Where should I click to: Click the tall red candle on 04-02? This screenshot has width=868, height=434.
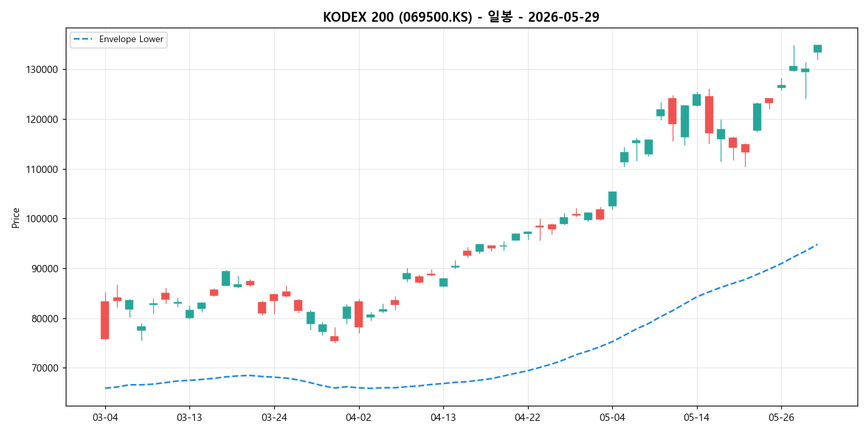click(358, 314)
